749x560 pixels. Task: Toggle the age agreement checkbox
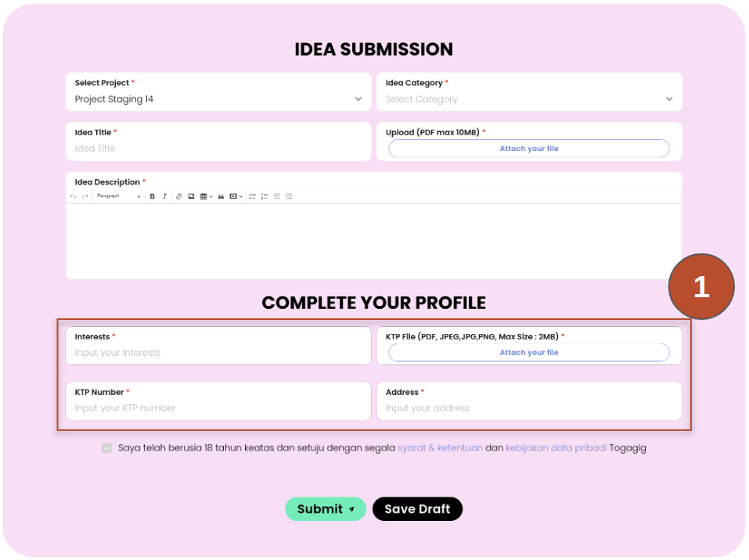point(106,448)
